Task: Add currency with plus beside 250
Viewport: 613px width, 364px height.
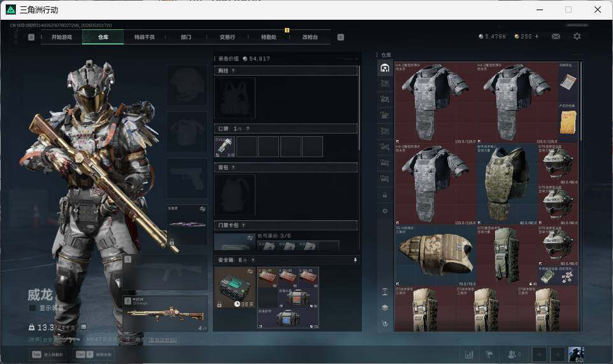Action: (537, 36)
